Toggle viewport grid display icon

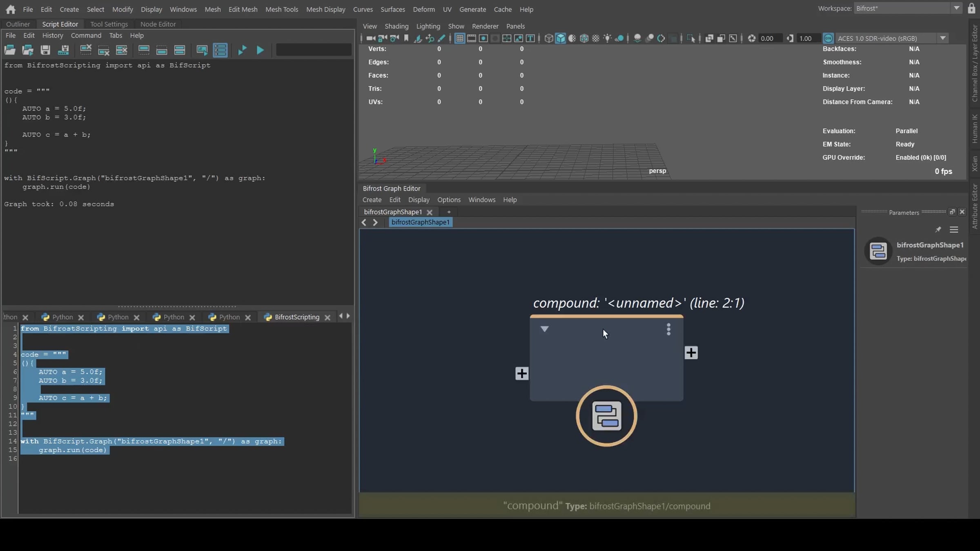[460, 38]
